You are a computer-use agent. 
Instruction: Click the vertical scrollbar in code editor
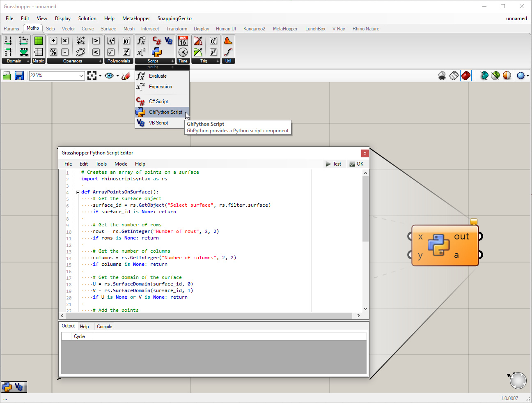pyautogui.click(x=365, y=209)
